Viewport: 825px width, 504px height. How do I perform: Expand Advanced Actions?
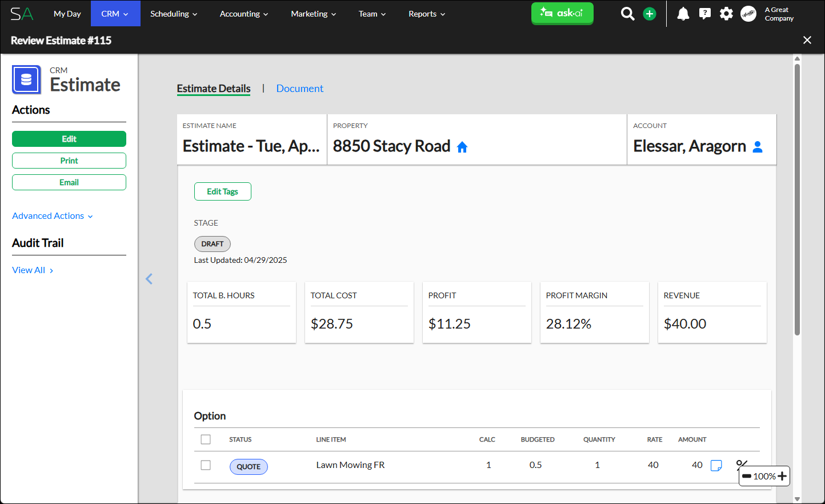point(53,216)
